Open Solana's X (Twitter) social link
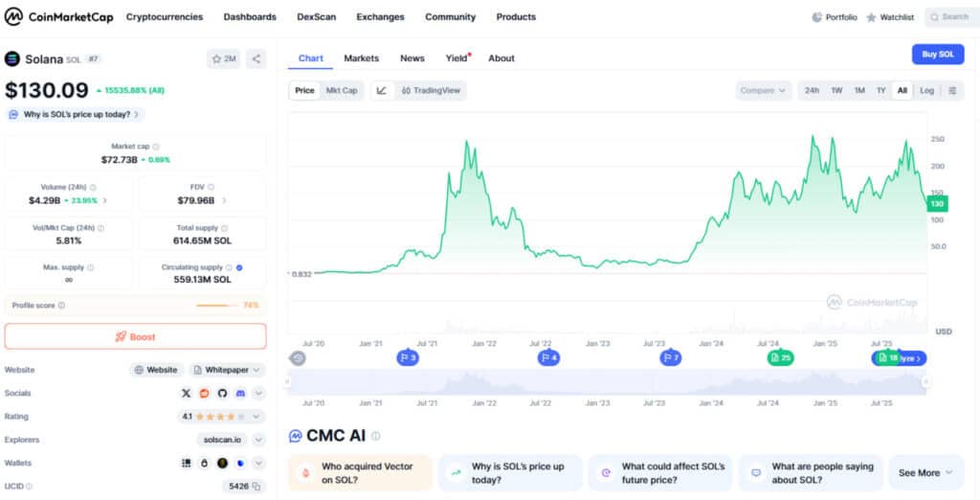Viewport: 980px width, 500px height. coord(186,393)
